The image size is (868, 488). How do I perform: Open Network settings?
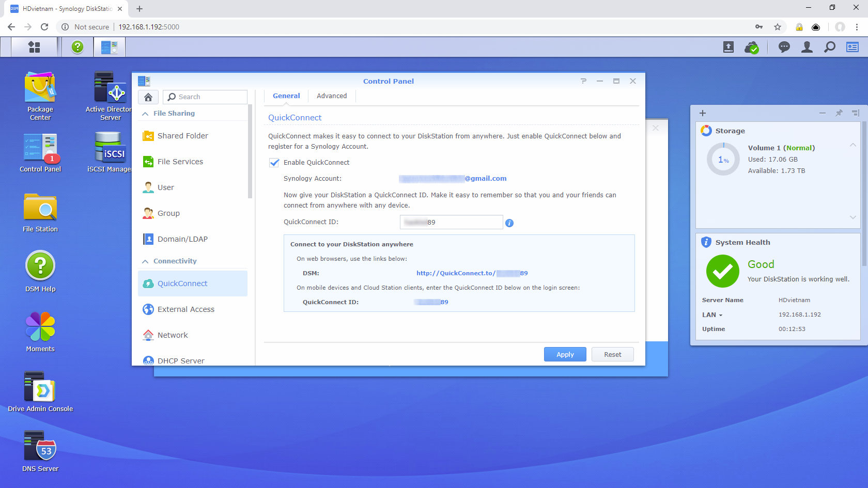click(193, 335)
